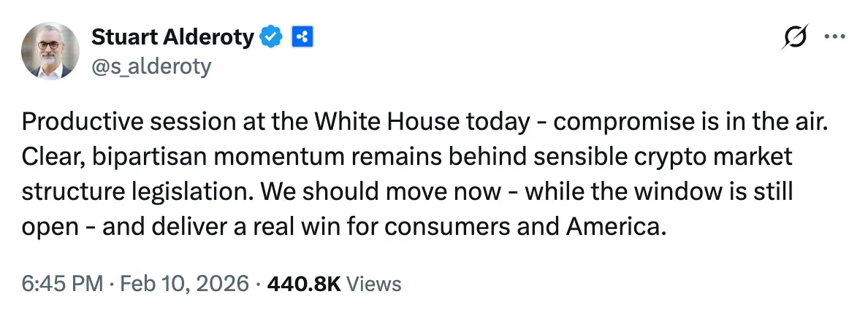The height and width of the screenshot is (321, 868).
Task: Click the blue verified checkmark badge
Action: (x=273, y=36)
